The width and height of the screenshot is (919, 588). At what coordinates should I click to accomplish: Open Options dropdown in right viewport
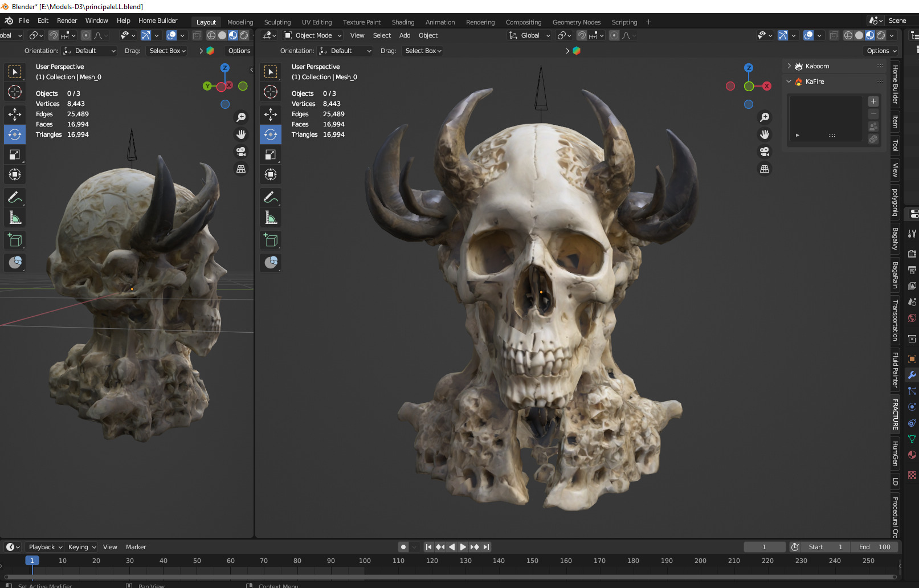coord(881,51)
